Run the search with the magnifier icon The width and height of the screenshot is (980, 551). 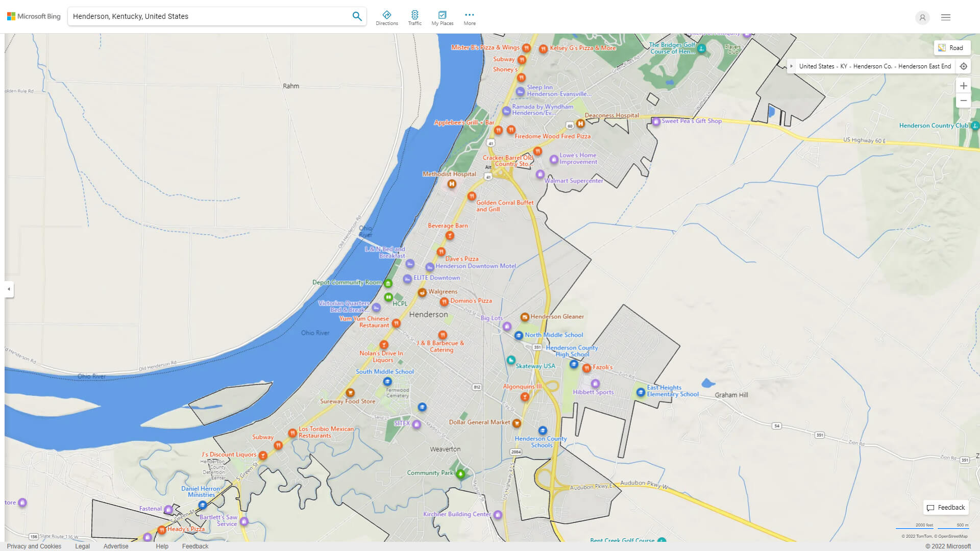coord(357,16)
